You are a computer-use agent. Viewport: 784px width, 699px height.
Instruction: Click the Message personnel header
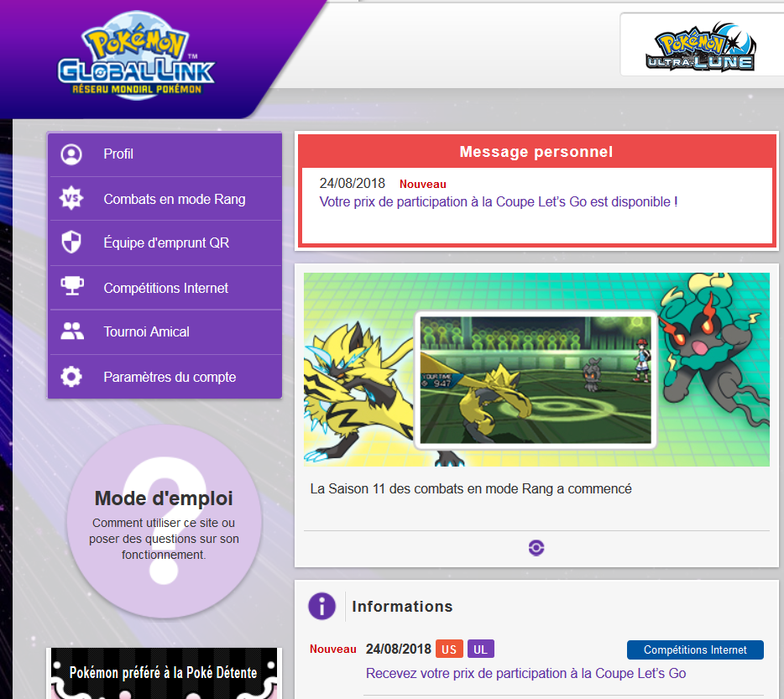coord(536,152)
